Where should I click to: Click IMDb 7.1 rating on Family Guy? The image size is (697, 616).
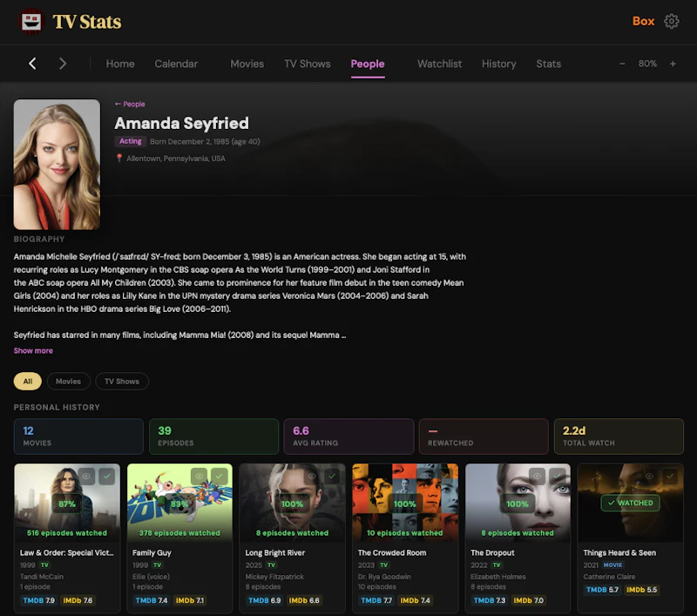coord(190,600)
